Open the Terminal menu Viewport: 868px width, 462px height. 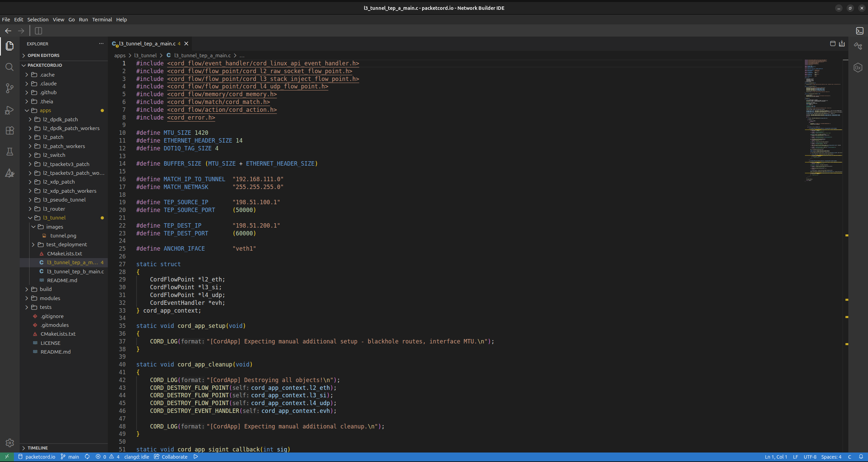[102, 19]
